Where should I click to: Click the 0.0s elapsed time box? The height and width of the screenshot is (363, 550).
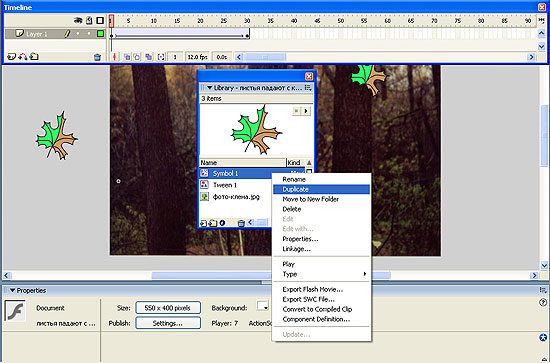(x=222, y=57)
